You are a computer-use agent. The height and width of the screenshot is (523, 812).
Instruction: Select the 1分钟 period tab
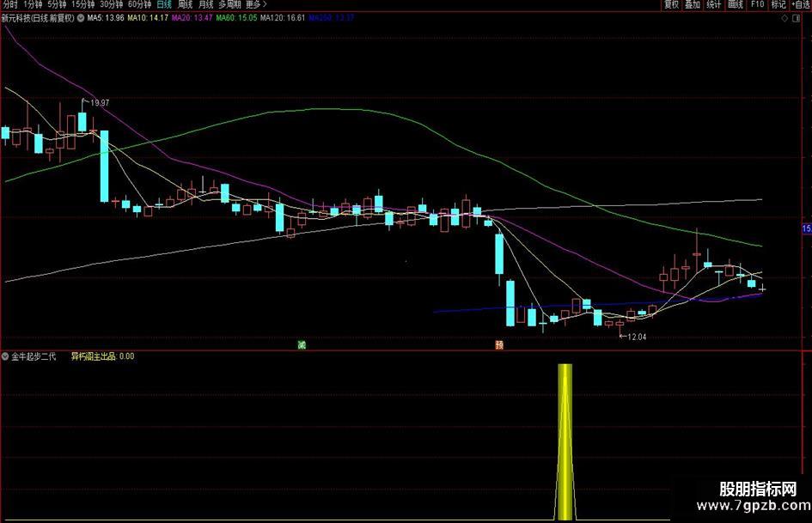click(33, 4)
